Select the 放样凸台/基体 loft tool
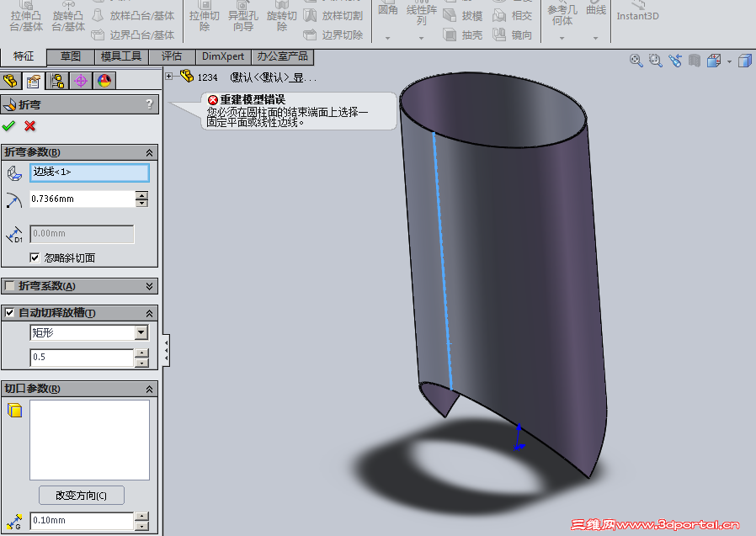This screenshot has height=536, width=756. click(x=133, y=15)
